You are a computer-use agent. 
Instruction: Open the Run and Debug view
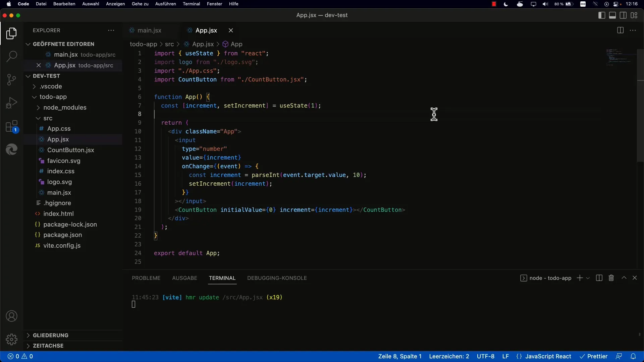click(x=11, y=103)
